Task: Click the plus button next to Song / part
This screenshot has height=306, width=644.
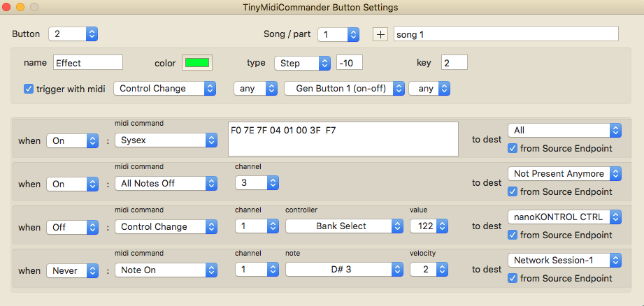Action: click(380, 34)
